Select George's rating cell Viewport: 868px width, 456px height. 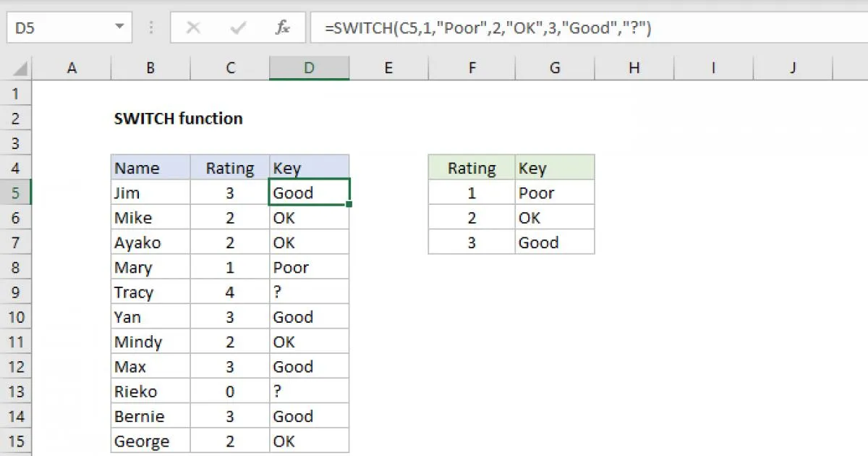coord(230,441)
